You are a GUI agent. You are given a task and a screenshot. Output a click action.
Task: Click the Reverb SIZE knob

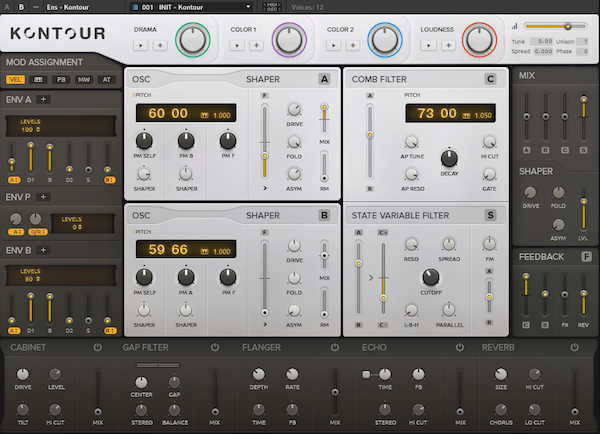click(501, 374)
